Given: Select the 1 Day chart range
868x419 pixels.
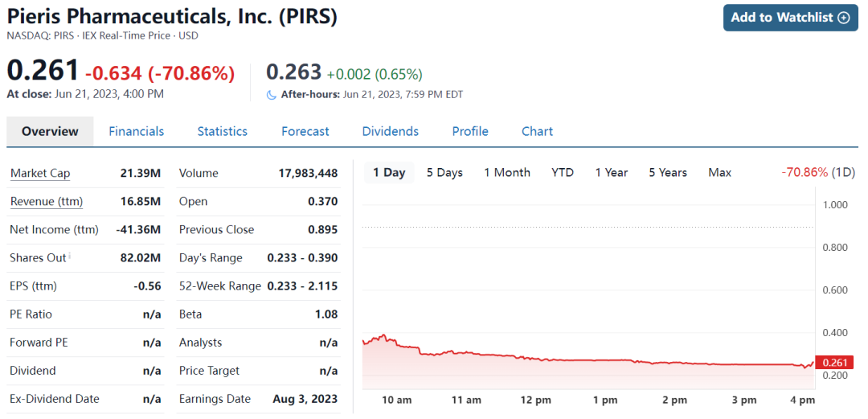Looking at the screenshot, I should tap(389, 172).
